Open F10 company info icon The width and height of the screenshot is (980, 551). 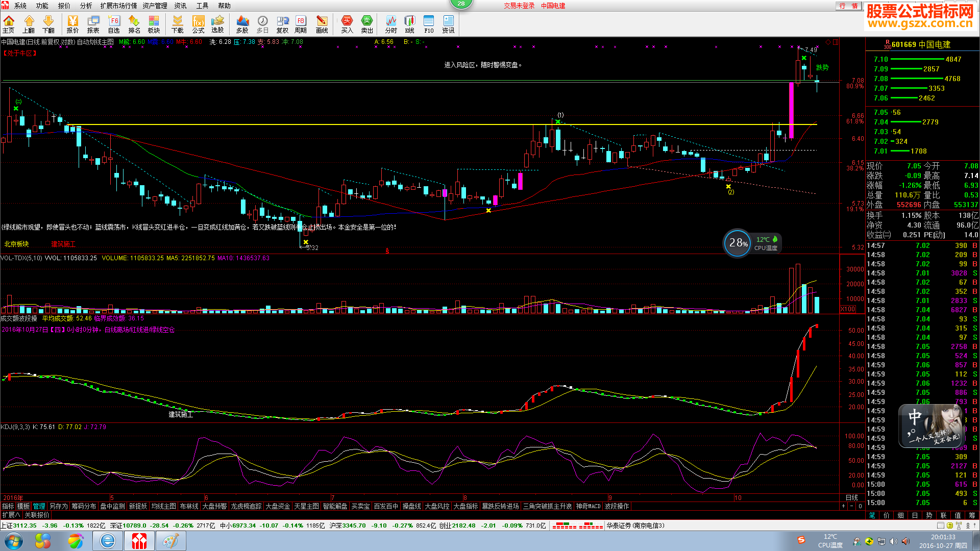point(429,24)
